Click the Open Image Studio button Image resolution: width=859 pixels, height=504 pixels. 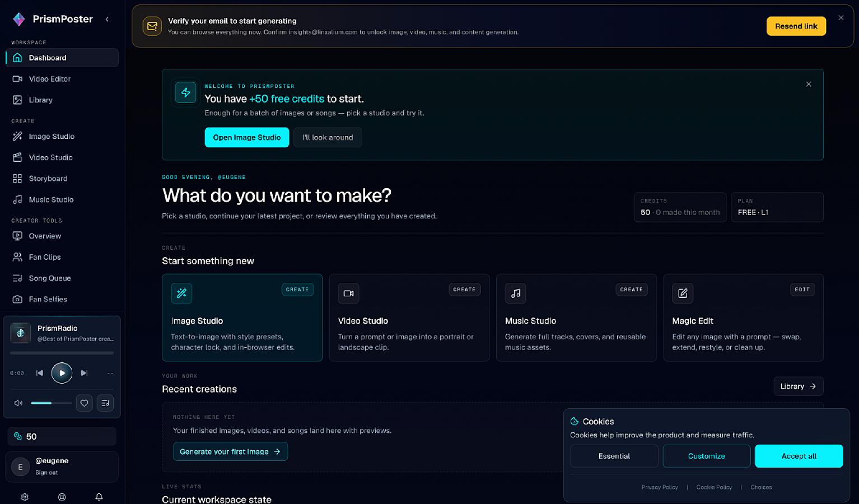click(247, 137)
